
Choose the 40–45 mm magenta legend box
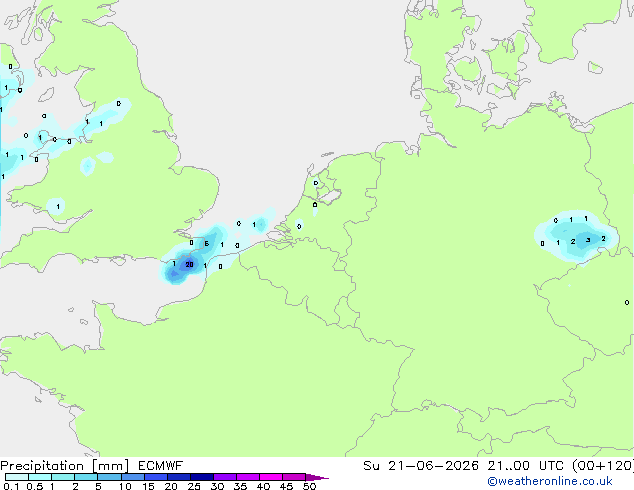271,477
